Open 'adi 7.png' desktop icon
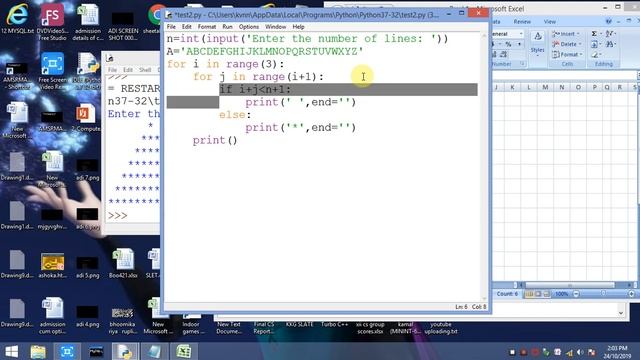 pos(87,169)
